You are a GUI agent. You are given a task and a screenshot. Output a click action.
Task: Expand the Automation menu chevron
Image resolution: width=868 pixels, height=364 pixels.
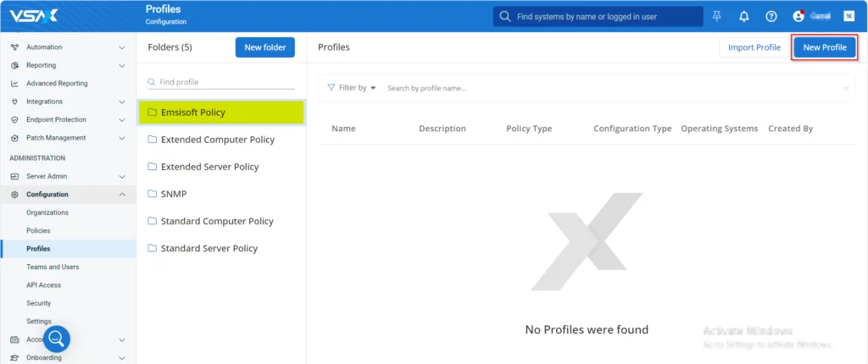coord(122,47)
